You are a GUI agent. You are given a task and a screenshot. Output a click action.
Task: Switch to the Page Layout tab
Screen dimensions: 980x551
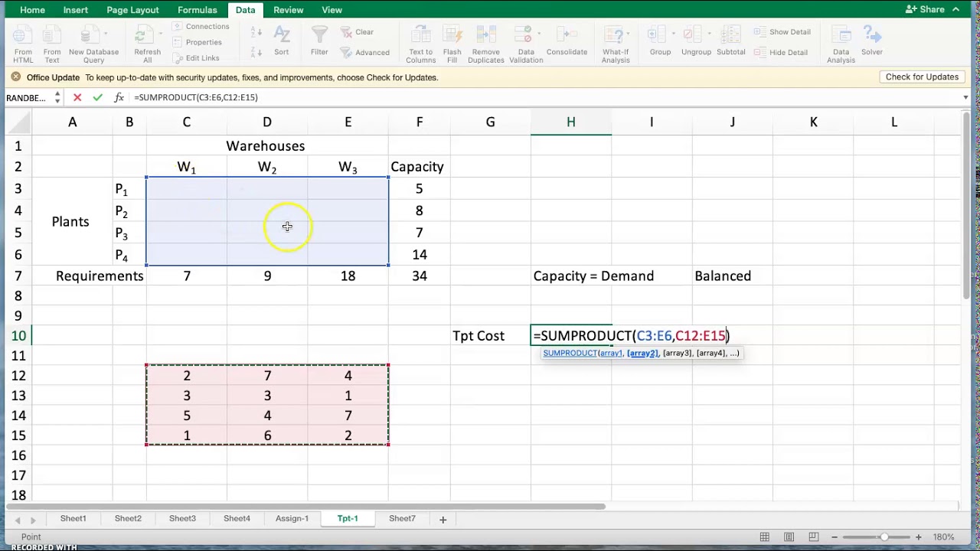tap(132, 10)
